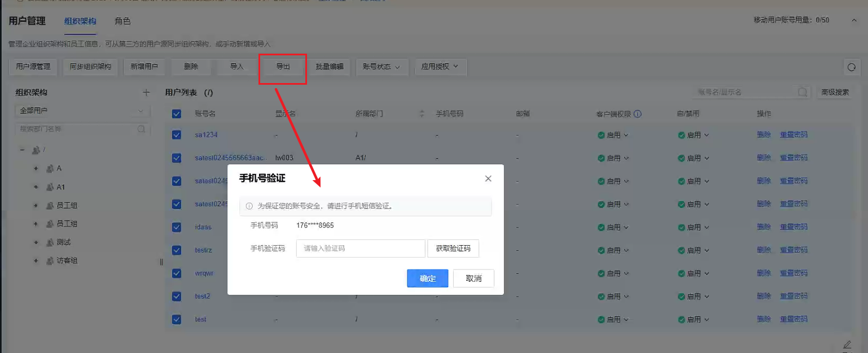Screen dimensions: 868x353
Task: Close the 手机号验证 dialog with X
Action: (x=488, y=178)
